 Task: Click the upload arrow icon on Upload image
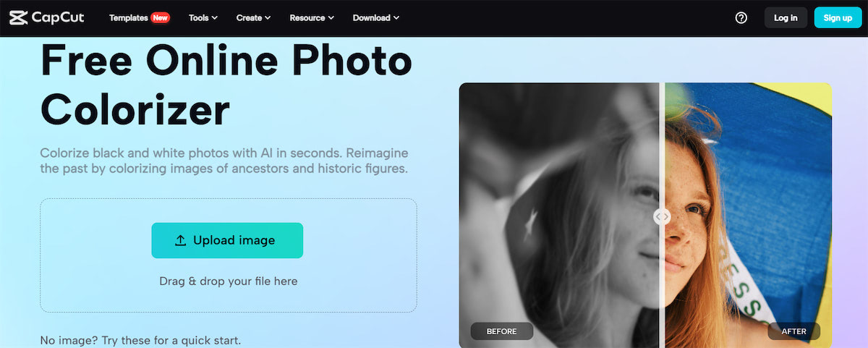pyautogui.click(x=181, y=241)
